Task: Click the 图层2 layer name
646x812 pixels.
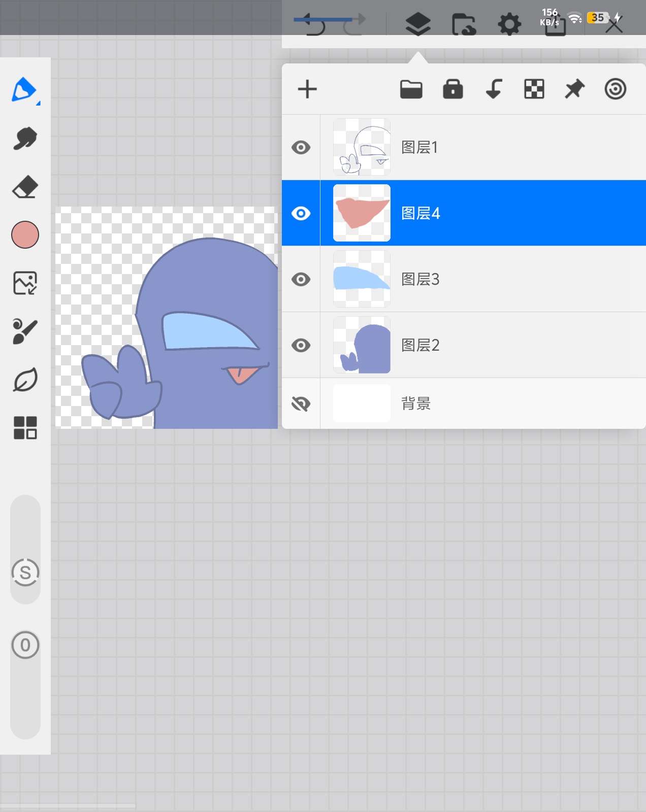Action: [x=421, y=345]
